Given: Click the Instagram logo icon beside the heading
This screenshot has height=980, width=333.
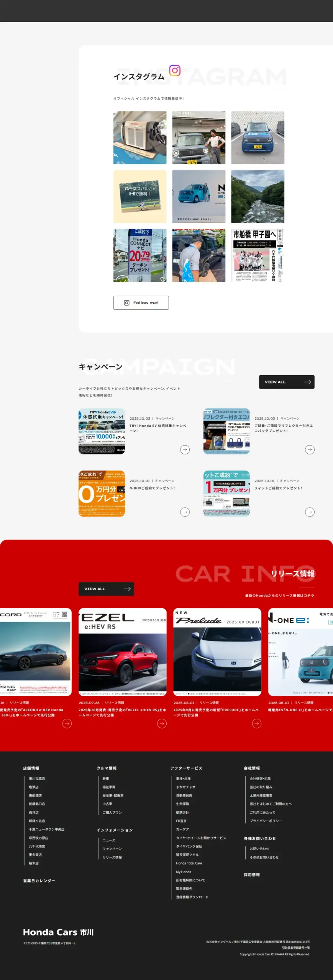Looking at the screenshot, I should pyautogui.click(x=175, y=70).
